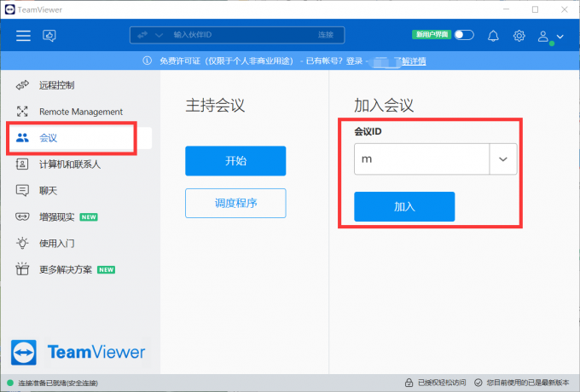Click the 加入 join button
This screenshot has height=392, width=580.
(x=404, y=206)
